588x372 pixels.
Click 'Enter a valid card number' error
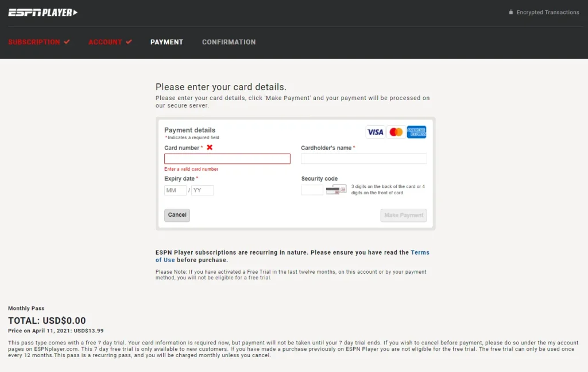coord(191,169)
